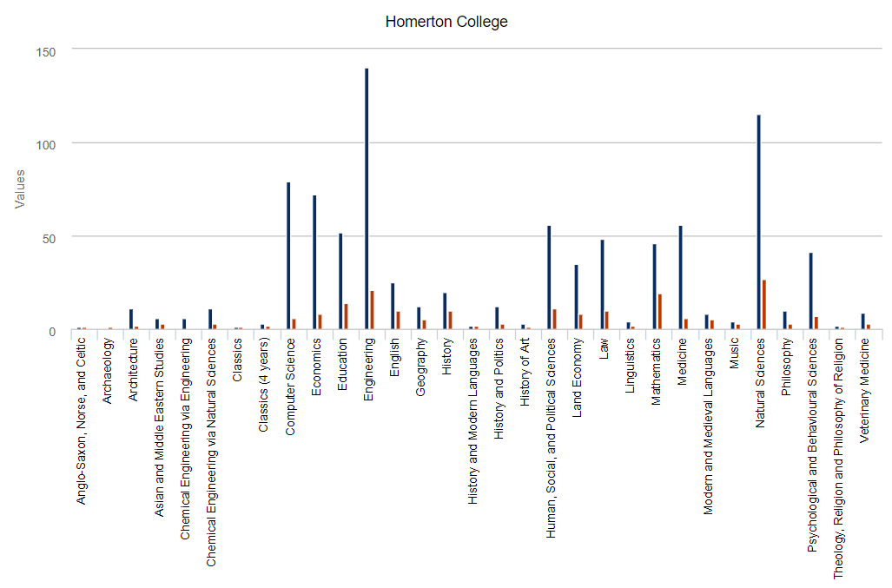Click the orange Education bar
892x588 pixels.
(x=346, y=316)
